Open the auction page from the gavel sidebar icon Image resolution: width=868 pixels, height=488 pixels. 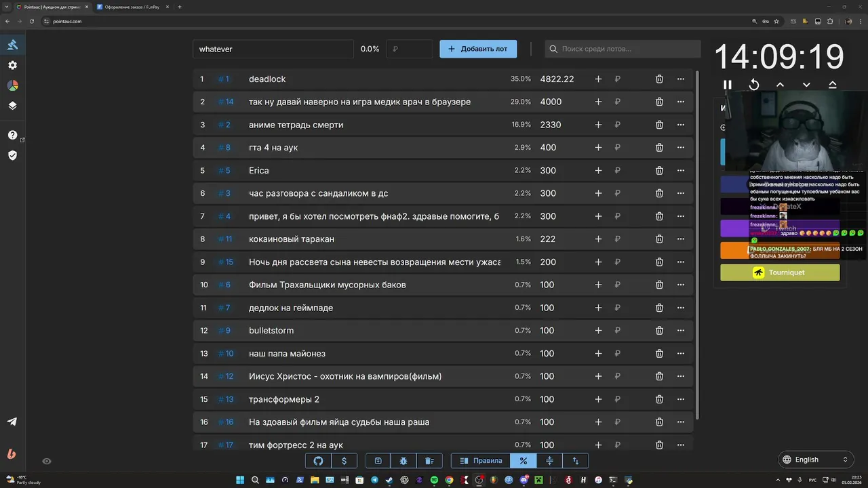pos(12,45)
